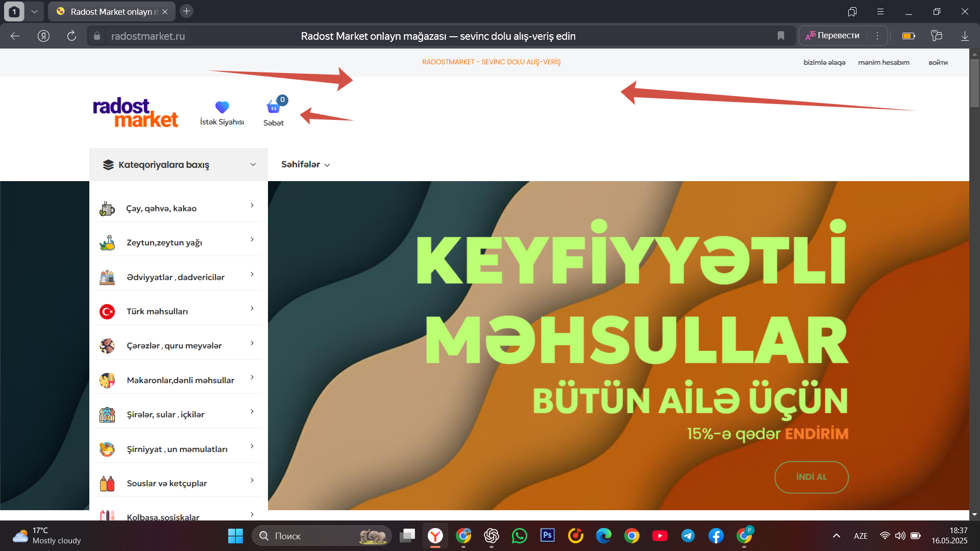This screenshot has width=980, height=551.
Task: Click the radostmarket.ru address field
Action: pos(148,36)
